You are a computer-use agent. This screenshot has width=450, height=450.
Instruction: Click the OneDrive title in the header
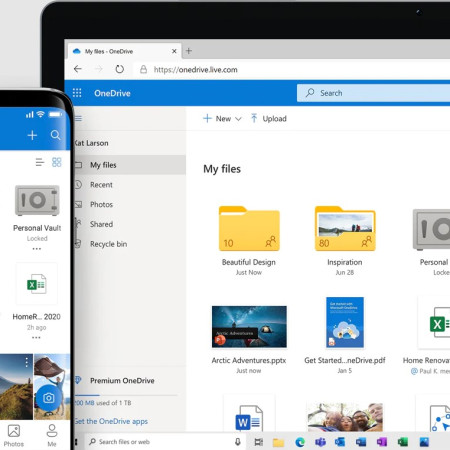click(112, 93)
